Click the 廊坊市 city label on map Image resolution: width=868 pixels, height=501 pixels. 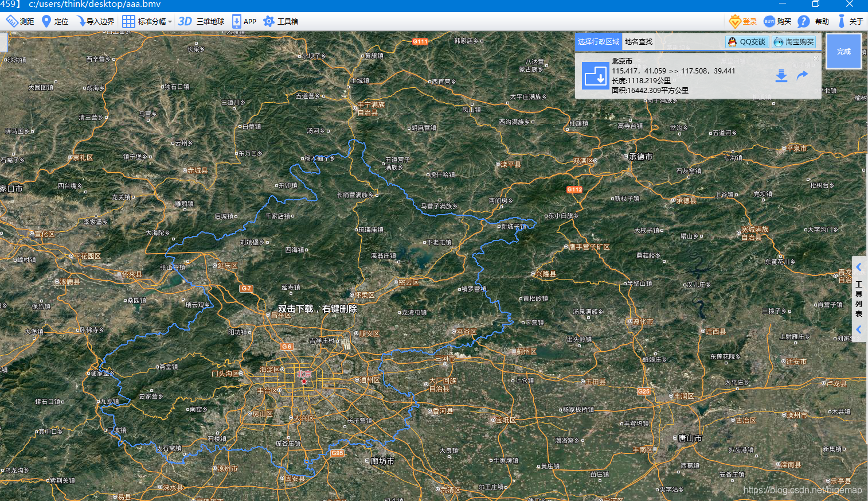382,461
